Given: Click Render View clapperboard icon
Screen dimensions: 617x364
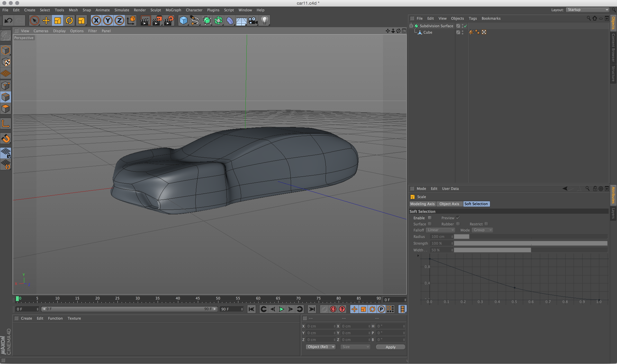Looking at the screenshot, I should point(145,21).
